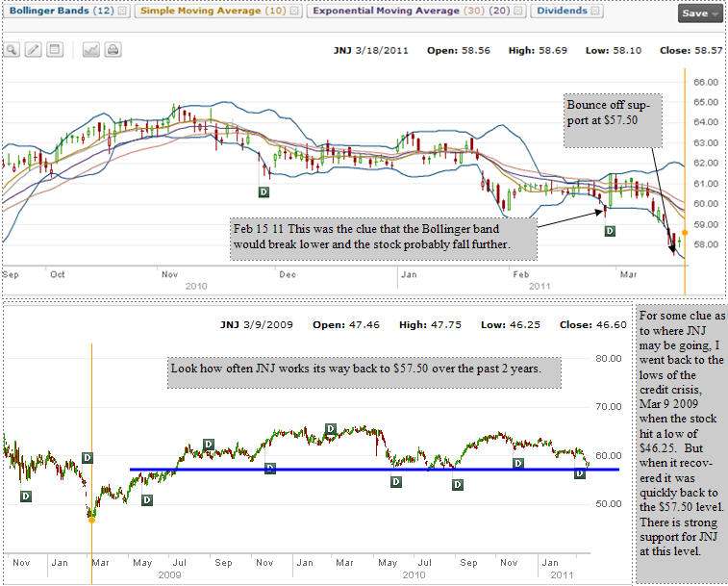The height and width of the screenshot is (586, 728).
Task: Click the 'Open: 58.56' value in upper chart
Action: 459,51
